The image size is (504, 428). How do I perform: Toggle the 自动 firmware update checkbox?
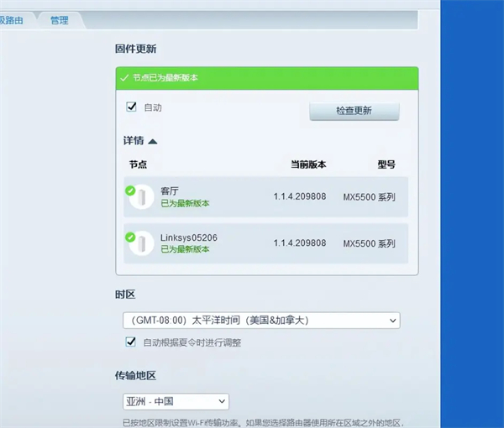coord(131,107)
